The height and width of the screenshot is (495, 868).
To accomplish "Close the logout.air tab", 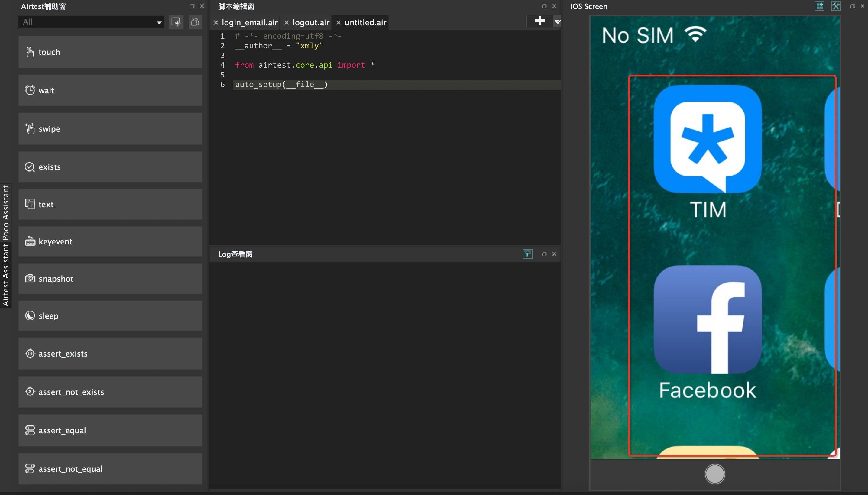I will 286,22.
